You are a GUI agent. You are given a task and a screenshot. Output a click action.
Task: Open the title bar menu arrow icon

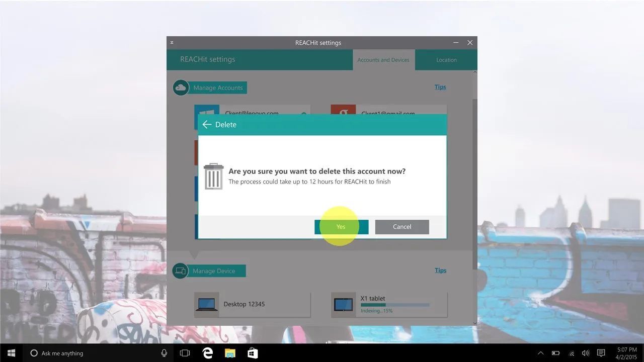point(172,43)
